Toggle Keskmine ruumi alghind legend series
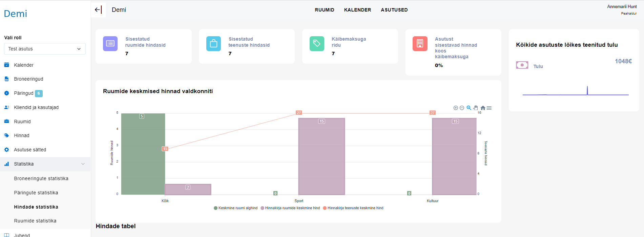The image size is (644, 237). (x=236, y=208)
